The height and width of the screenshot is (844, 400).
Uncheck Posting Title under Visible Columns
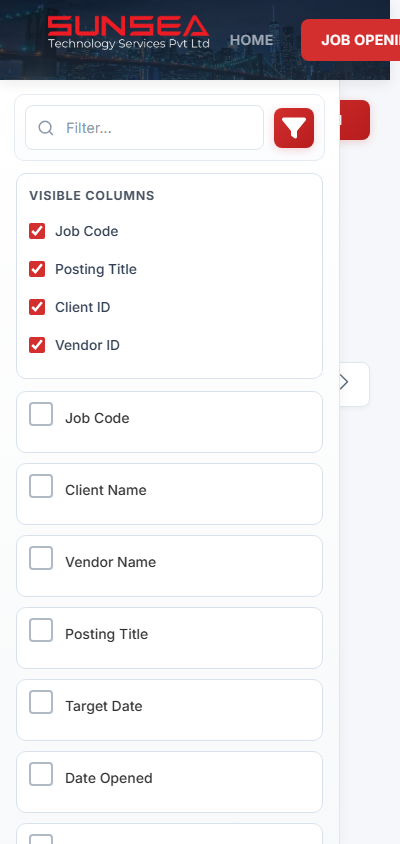coord(37,269)
